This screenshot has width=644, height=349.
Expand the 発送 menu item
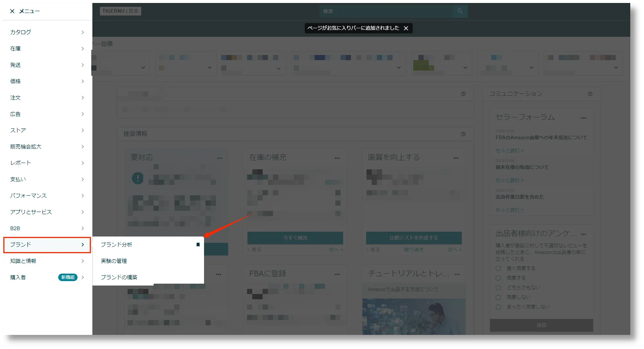pos(47,65)
